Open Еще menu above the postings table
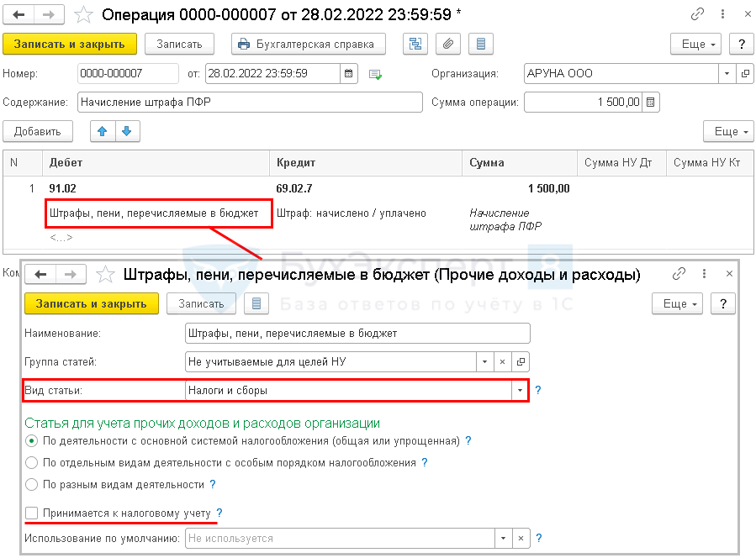The width and height of the screenshot is (756, 558). [727, 131]
